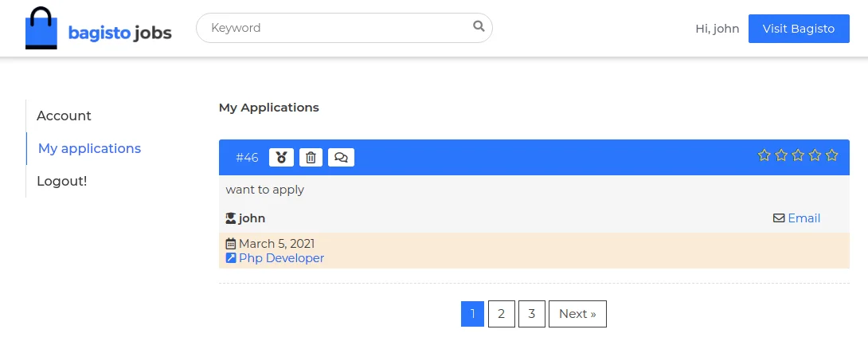The width and height of the screenshot is (868, 349).
Task: Click the external link icon before Php Developer
Action: (231, 258)
